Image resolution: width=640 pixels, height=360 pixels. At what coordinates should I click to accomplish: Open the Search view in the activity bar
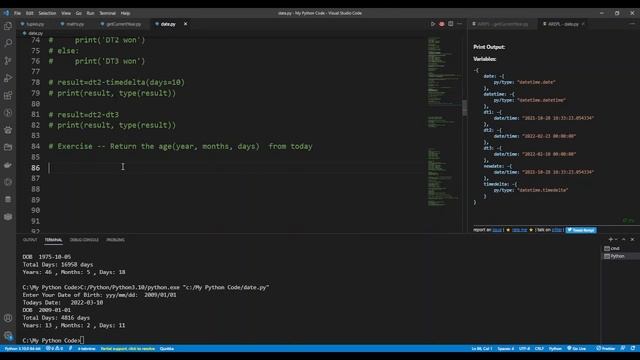(x=8, y=43)
